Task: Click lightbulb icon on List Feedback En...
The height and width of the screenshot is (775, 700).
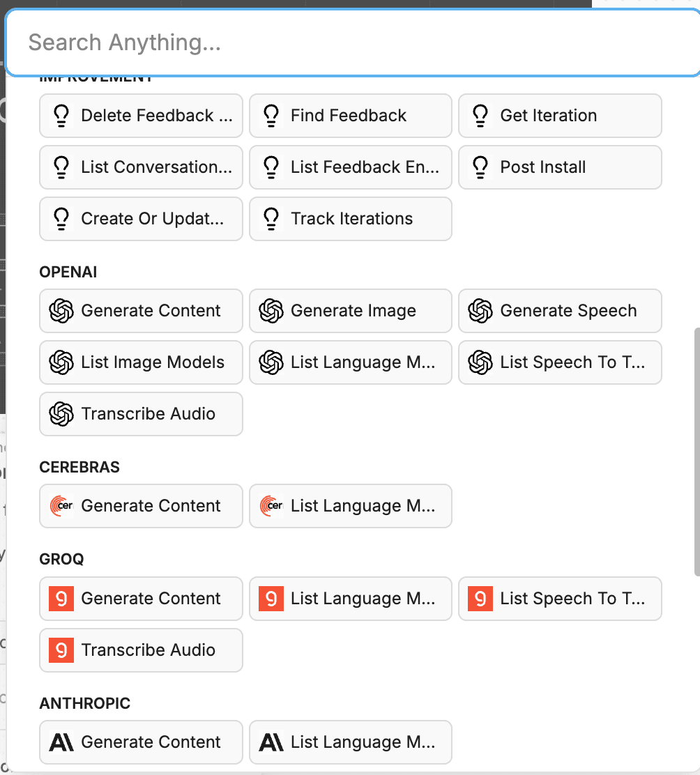Action: click(271, 167)
